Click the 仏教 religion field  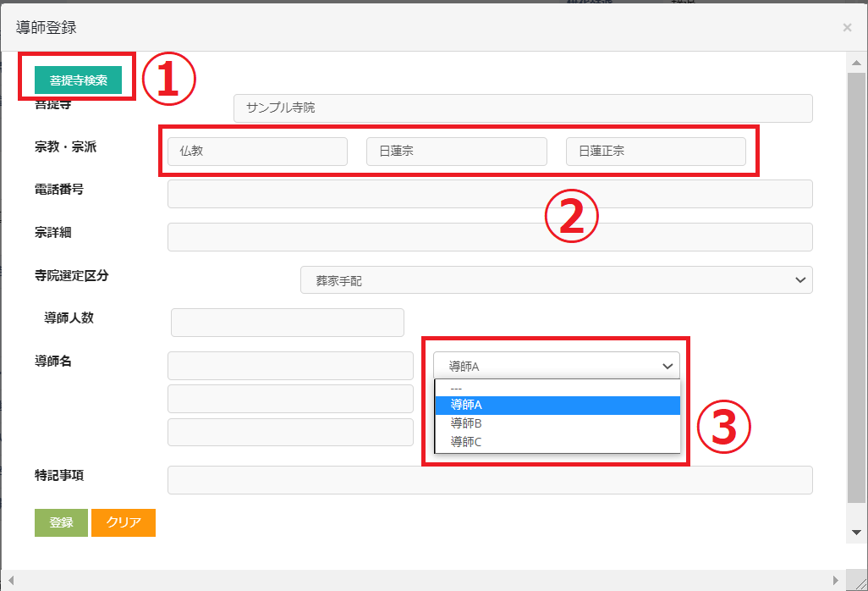point(257,152)
